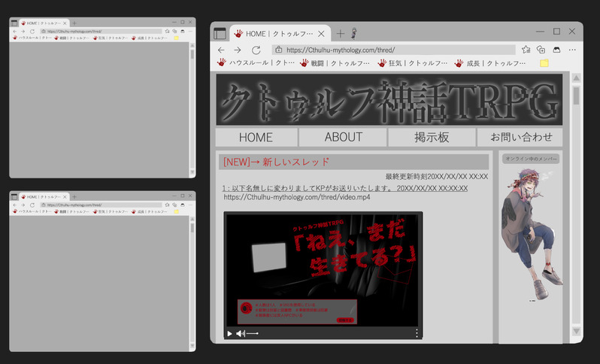Play the embedded video
This screenshot has height=364, width=600.
[229, 333]
